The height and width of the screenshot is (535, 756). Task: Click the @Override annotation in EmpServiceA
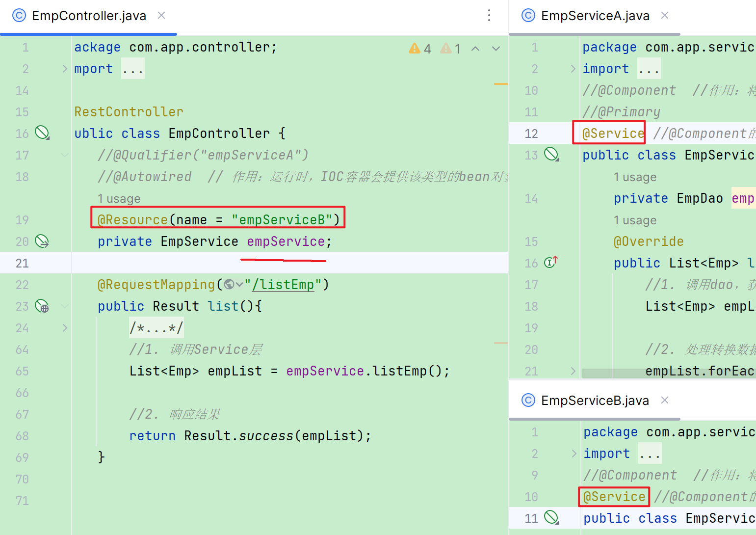pos(649,241)
